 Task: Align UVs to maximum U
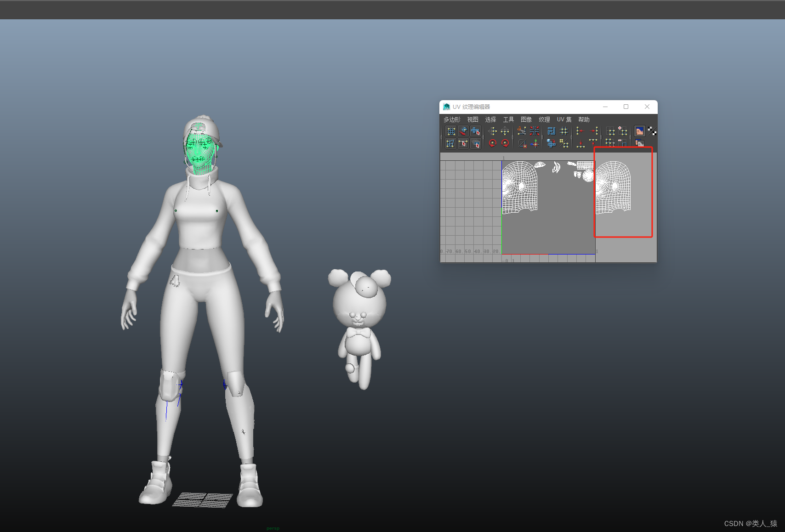coord(593,131)
